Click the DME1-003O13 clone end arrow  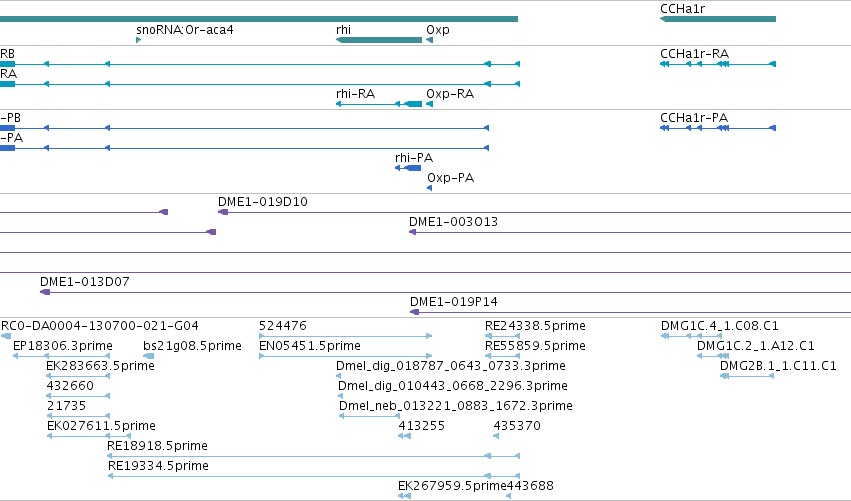[412, 232]
